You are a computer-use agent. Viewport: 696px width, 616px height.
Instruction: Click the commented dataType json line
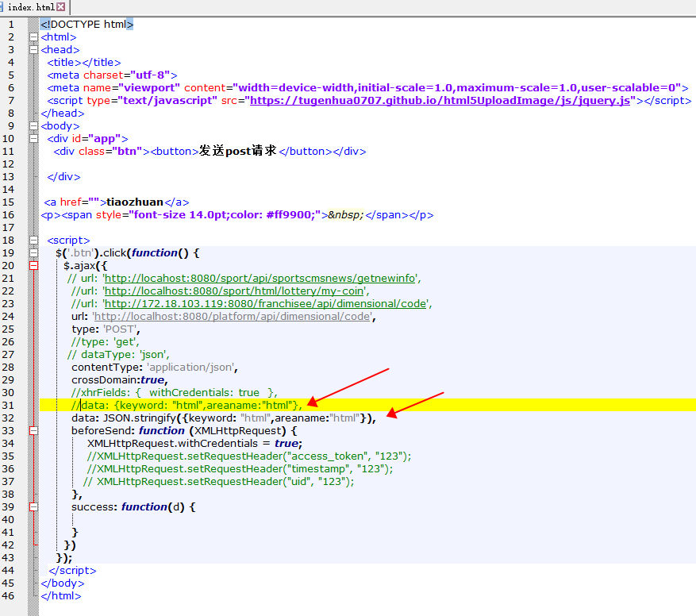point(118,355)
